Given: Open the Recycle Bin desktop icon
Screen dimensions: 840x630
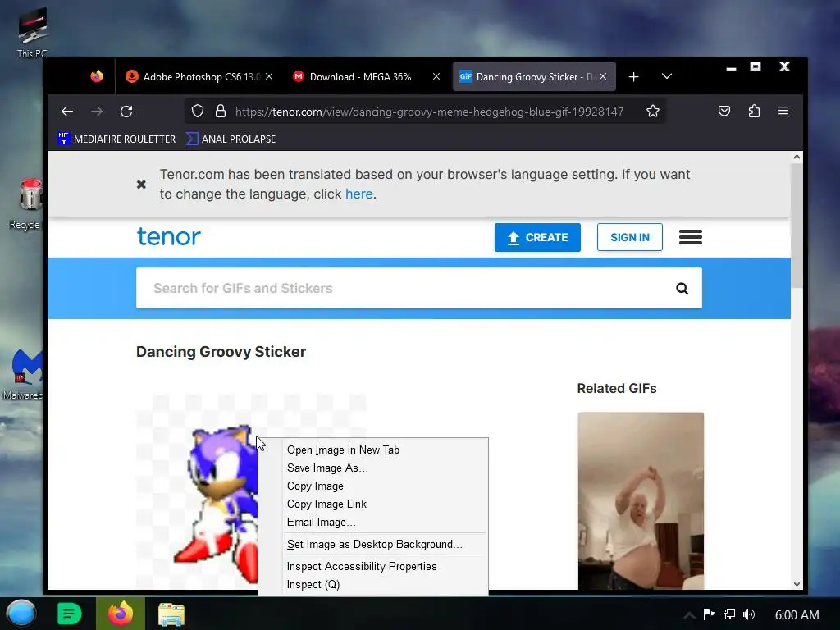Looking at the screenshot, I should 27,204.
